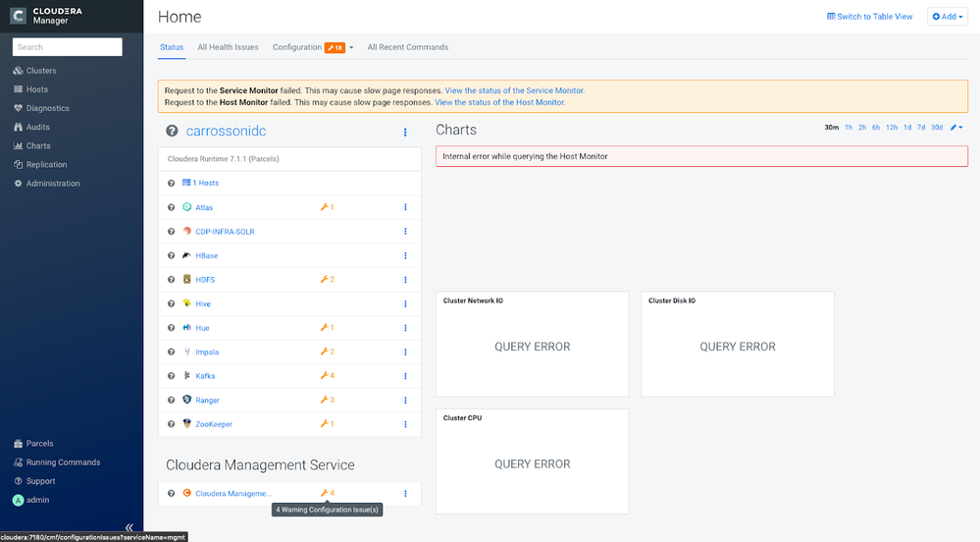Click the Atlas service icon

tap(186, 207)
